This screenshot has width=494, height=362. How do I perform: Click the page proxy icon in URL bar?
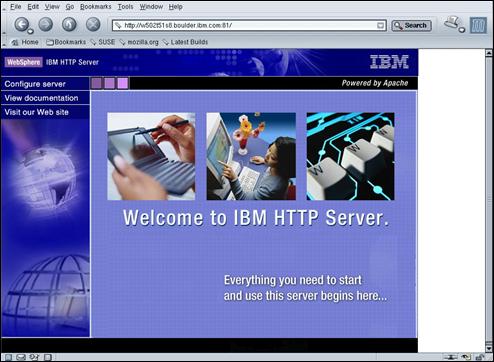tap(118, 25)
